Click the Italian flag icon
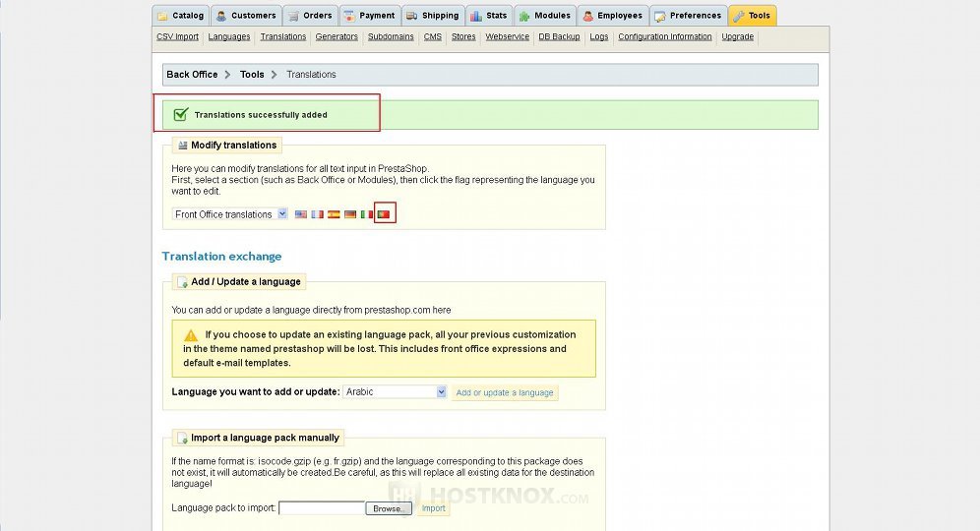This screenshot has height=531, width=980. point(367,214)
